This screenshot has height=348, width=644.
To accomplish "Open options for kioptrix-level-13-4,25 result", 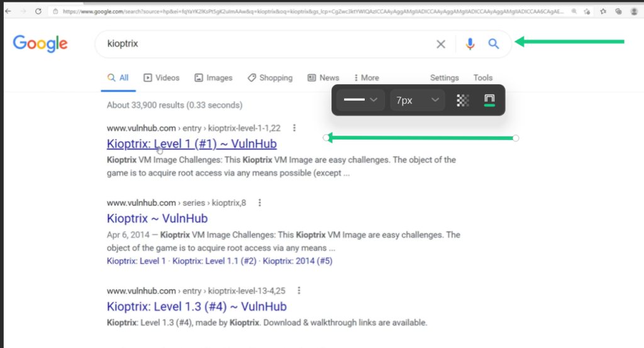I will 299,291.
